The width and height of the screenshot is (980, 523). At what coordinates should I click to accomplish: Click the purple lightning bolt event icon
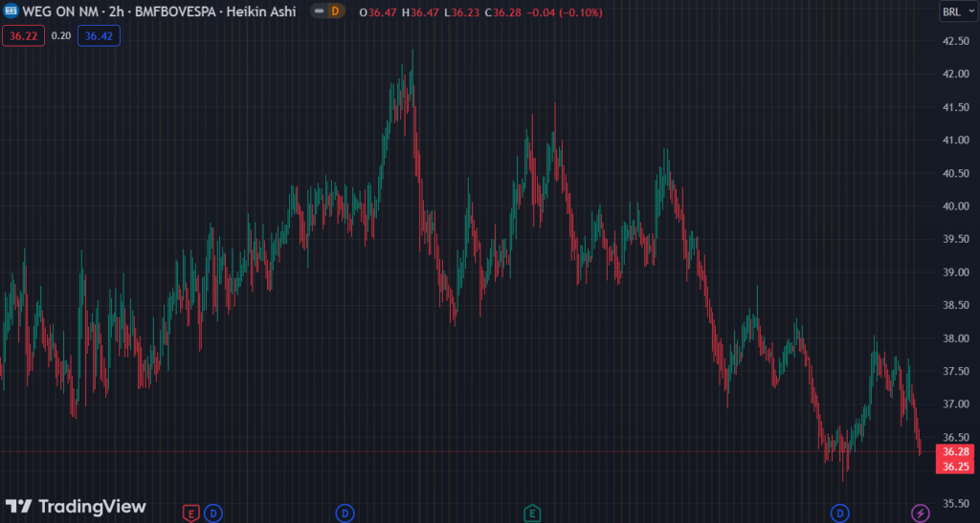[920, 513]
